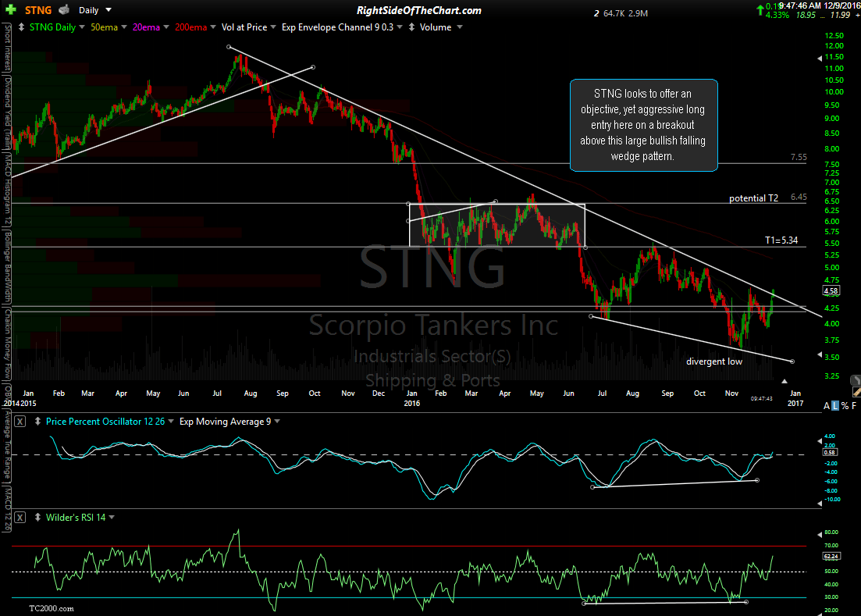Click the divergent low annotation text
The height and width of the screenshot is (616, 861).
(x=713, y=361)
